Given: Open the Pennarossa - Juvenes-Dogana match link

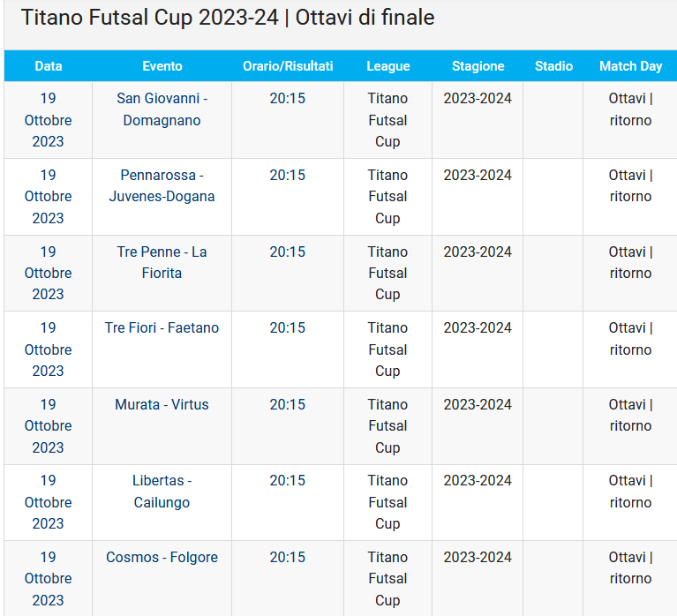Looking at the screenshot, I should (x=162, y=185).
